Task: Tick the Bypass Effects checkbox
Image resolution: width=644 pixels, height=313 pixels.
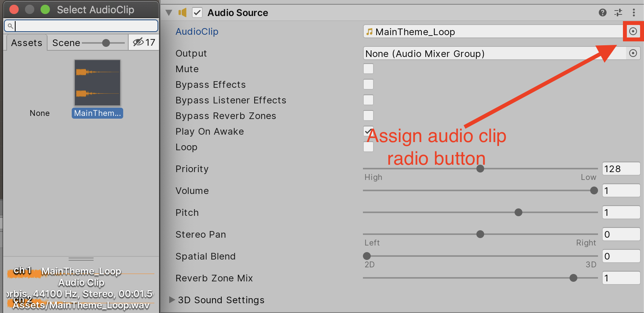Action: tap(368, 84)
